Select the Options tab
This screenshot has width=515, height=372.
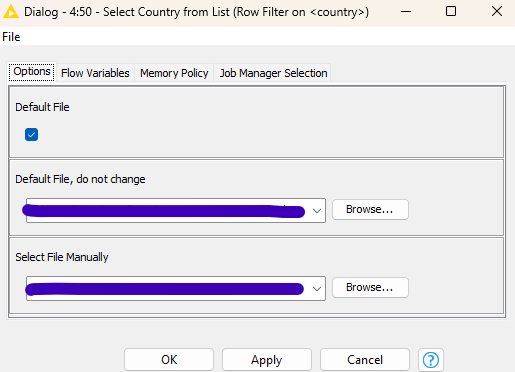tap(32, 72)
